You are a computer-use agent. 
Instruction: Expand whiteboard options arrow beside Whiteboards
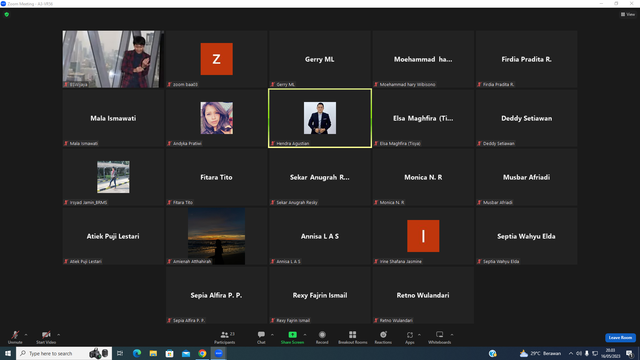(x=452, y=335)
